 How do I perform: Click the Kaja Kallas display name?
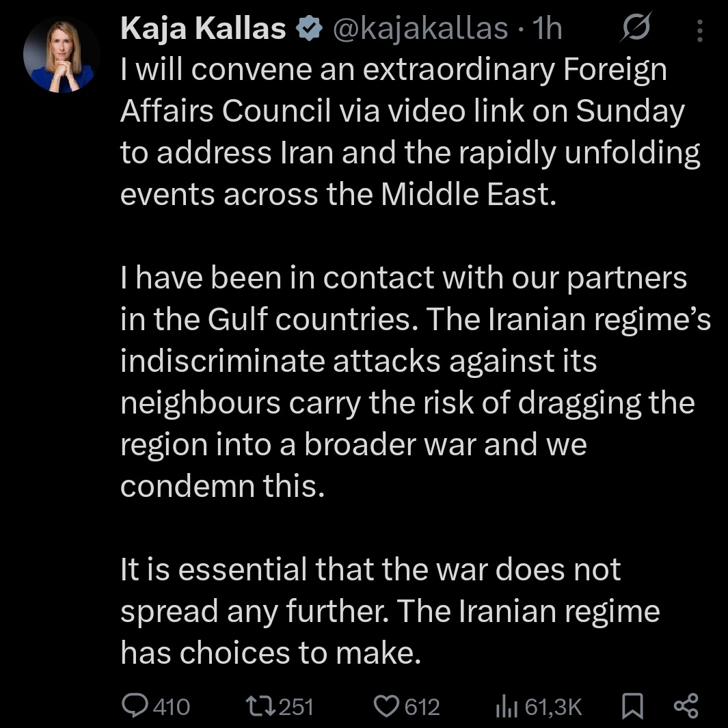(203, 29)
